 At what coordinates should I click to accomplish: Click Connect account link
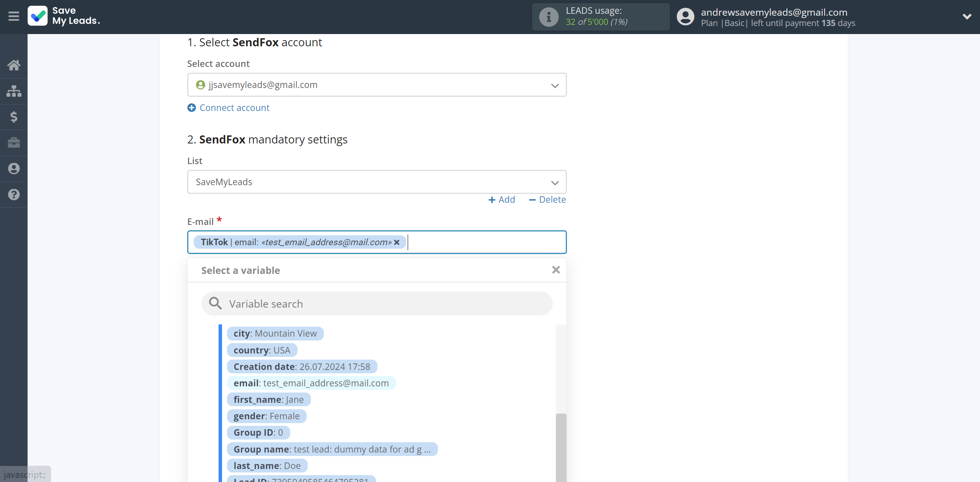click(x=234, y=108)
